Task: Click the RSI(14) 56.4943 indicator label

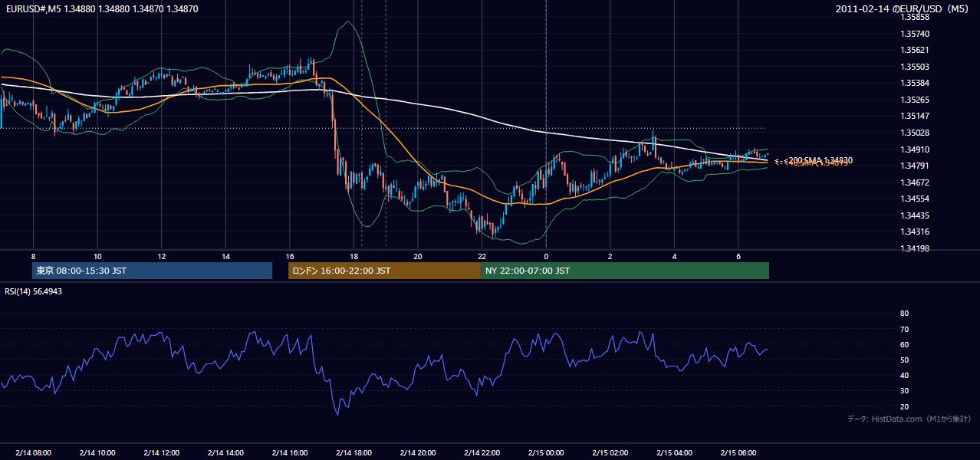Action: click(33, 291)
